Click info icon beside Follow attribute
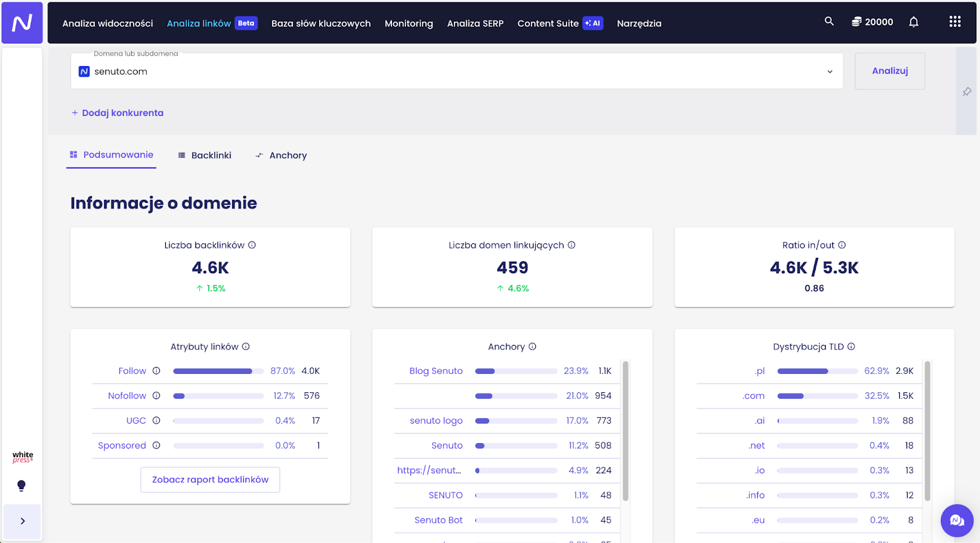Image resolution: width=980 pixels, height=543 pixels. click(156, 371)
